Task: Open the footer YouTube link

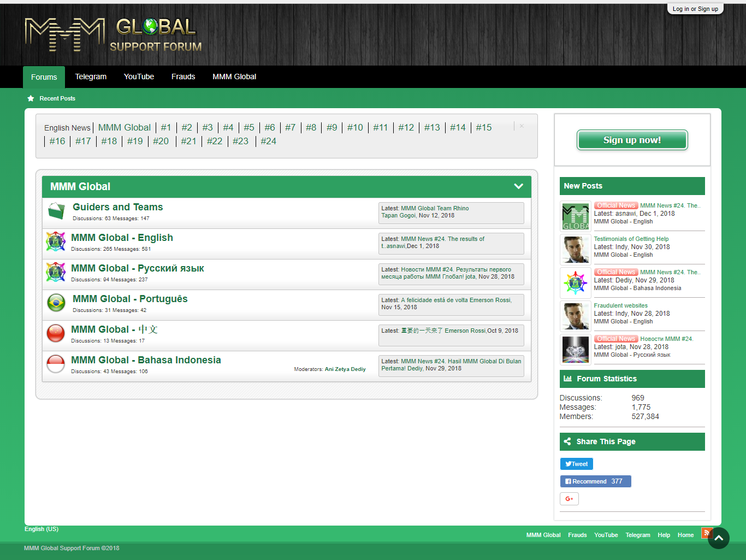Action: pos(606,535)
